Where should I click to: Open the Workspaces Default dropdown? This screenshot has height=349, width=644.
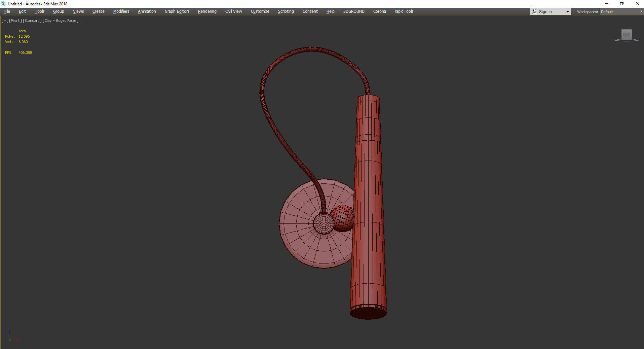coord(621,12)
